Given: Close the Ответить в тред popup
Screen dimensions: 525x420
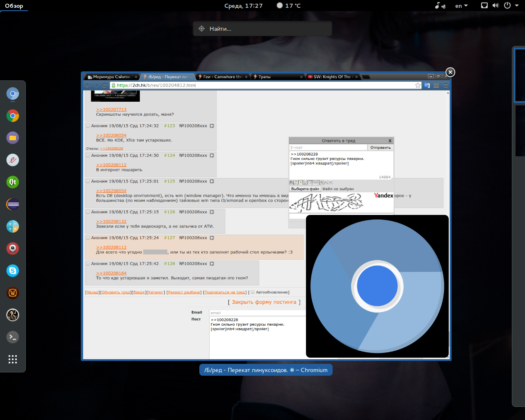Looking at the screenshot, I should pos(390,141).
